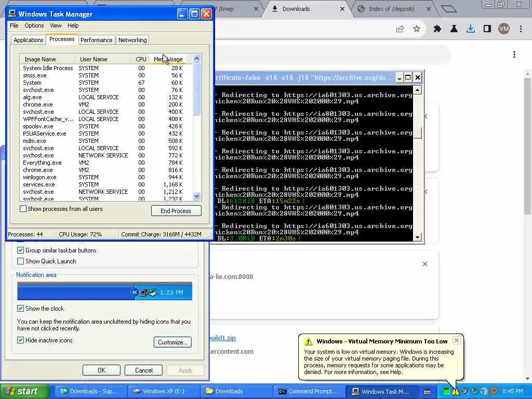This screenshot has height=399, width=532.
Task: Click process list scroll down arrow
Action: pos(197,196)
